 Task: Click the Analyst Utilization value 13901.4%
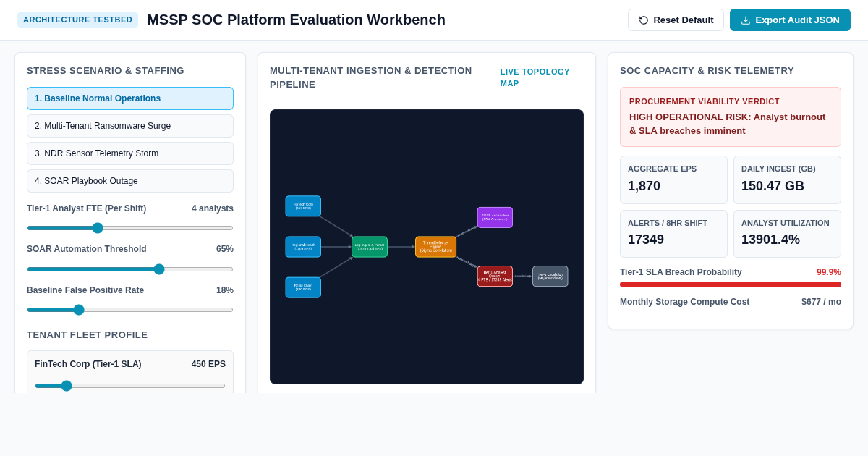coord(770,240)
